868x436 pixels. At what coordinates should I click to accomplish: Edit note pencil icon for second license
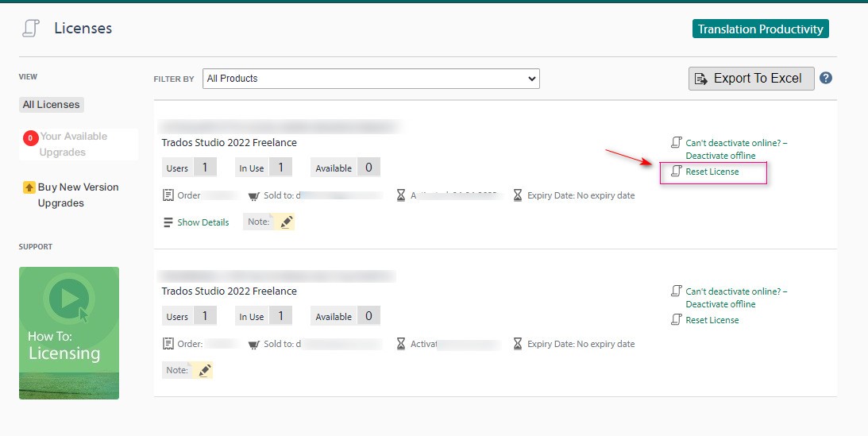tap(204, 370)
